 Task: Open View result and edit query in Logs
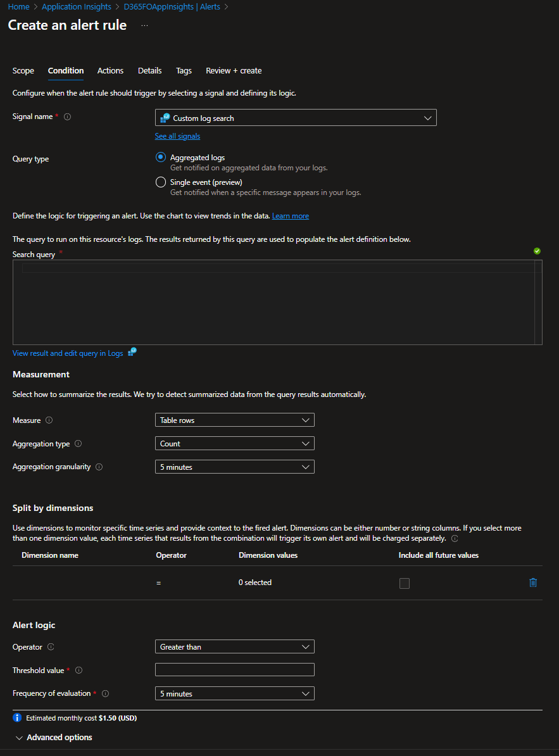(x=68, y=353)
